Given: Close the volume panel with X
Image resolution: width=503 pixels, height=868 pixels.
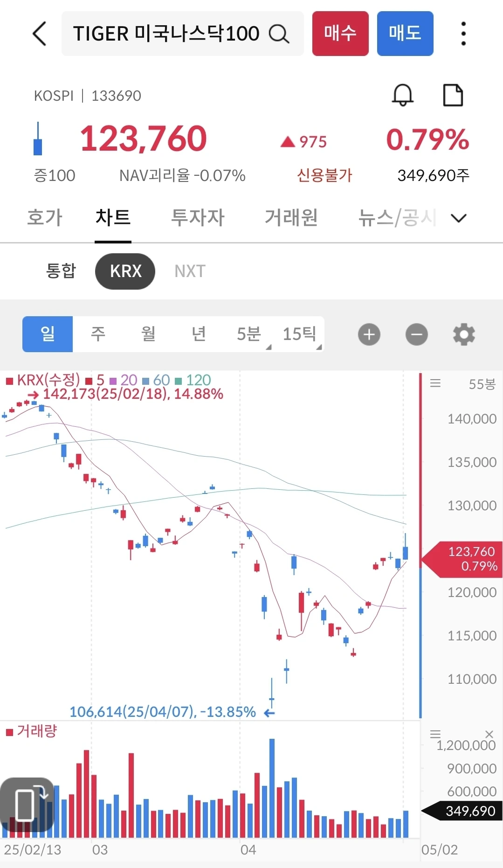Looking at the screenshot, I should point(489,734).
